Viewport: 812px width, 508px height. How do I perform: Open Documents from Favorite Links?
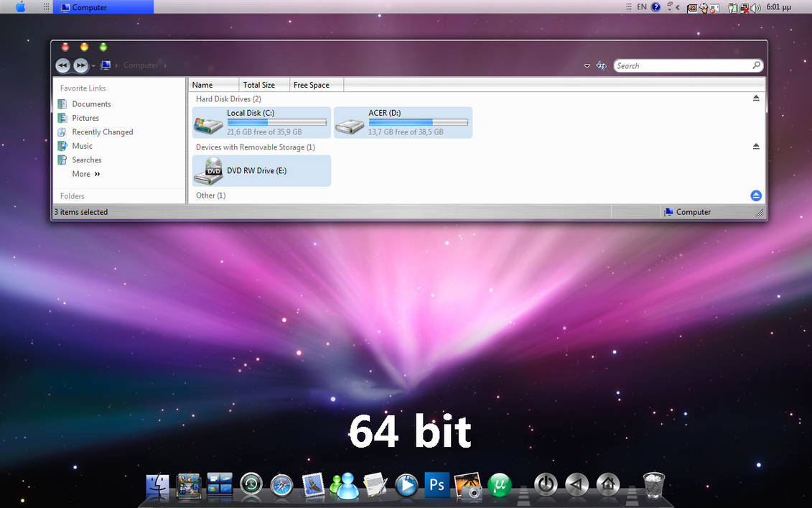pos(92,103)
